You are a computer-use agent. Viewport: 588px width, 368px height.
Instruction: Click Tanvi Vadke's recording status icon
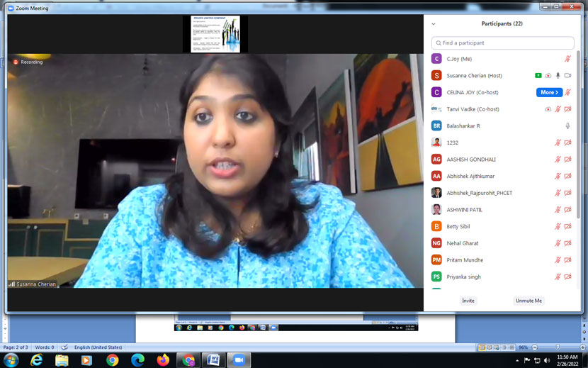point(548,109)
